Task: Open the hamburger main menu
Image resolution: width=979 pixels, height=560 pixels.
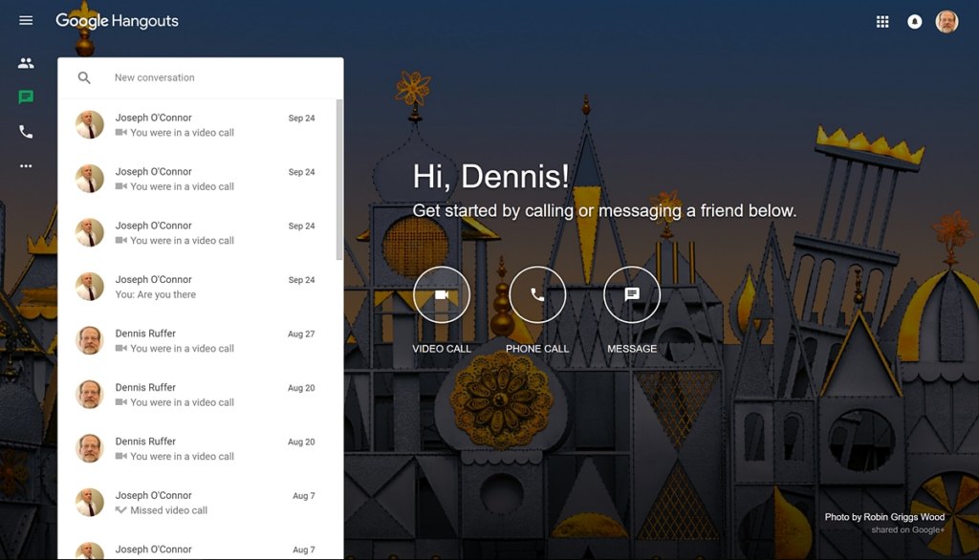Action: coord(26,21)
